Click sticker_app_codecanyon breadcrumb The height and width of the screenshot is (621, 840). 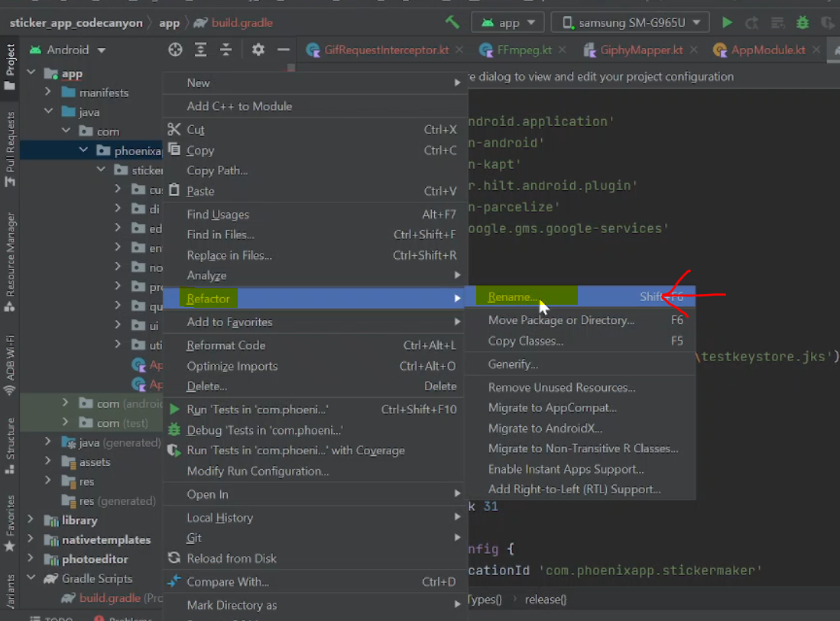[x=76, y=23]
